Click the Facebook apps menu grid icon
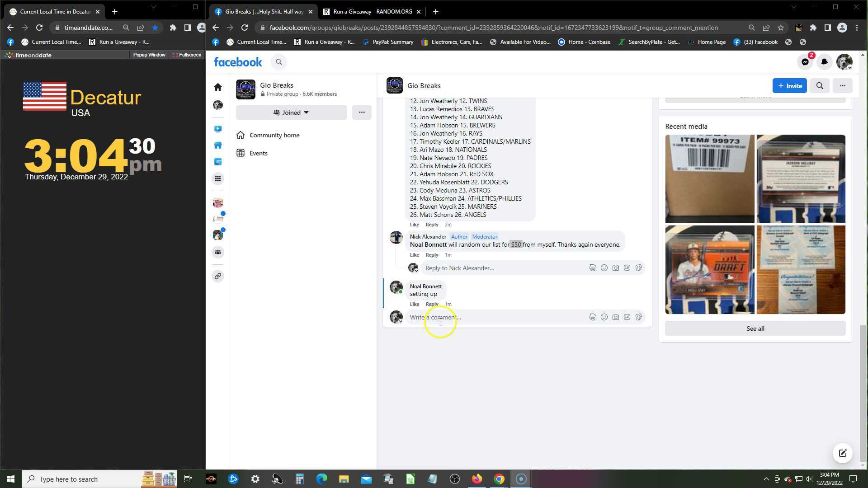This screenshot has width=868, height=488. 218,178
